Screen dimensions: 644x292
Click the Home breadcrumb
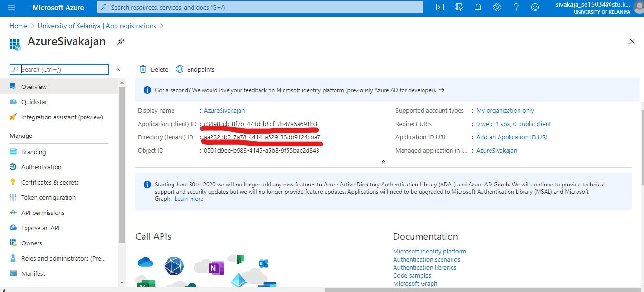click(x=19, y=26)
